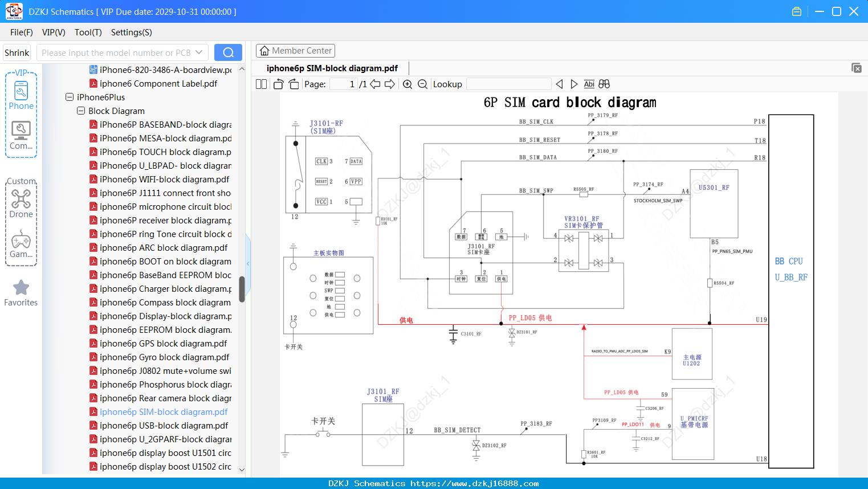
Task: Click the binoculars search icon
Action: pyautogui.click(x=604, y=84)
